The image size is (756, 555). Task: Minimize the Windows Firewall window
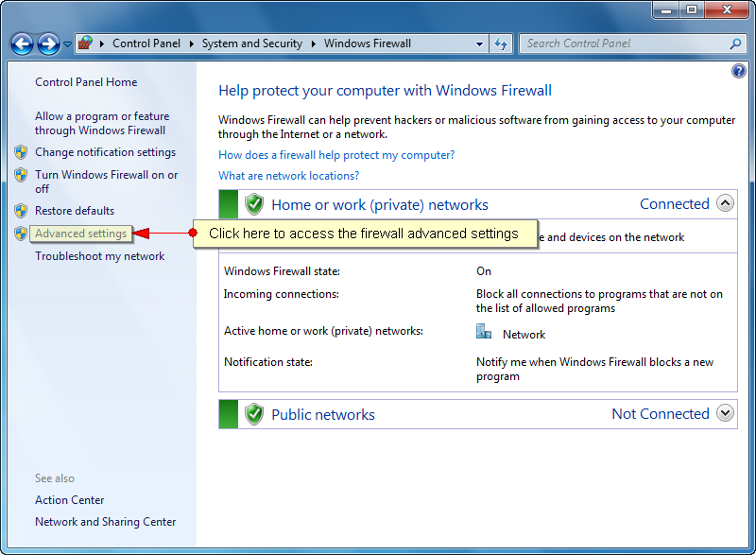pos(666,9)
